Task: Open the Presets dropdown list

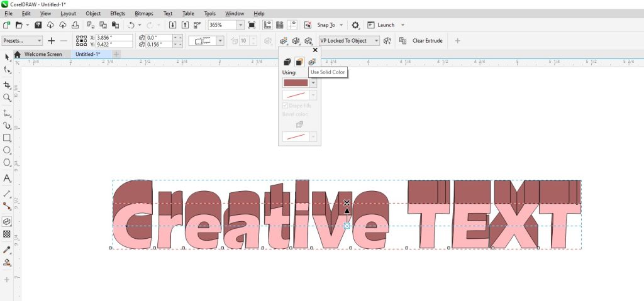Action: [39, 41]
